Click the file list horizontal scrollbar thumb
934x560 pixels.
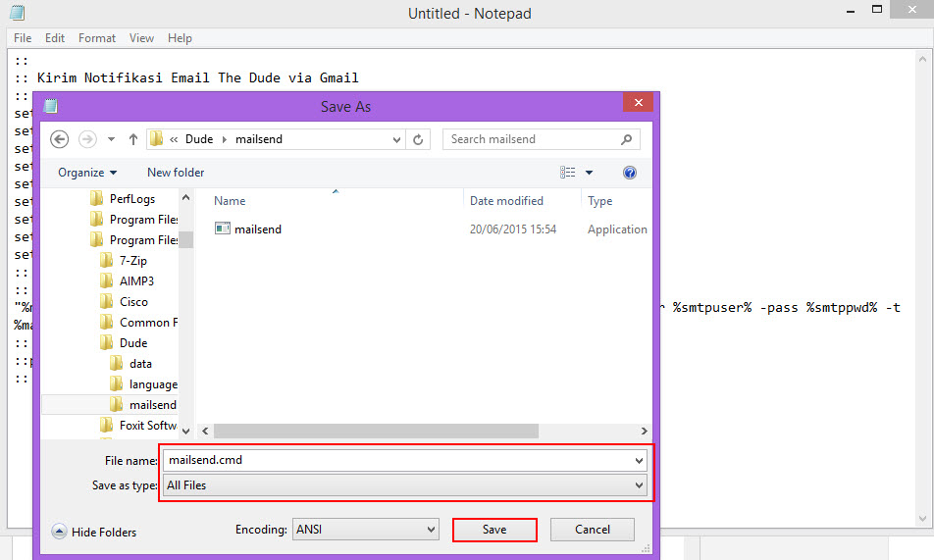[376, 431]
